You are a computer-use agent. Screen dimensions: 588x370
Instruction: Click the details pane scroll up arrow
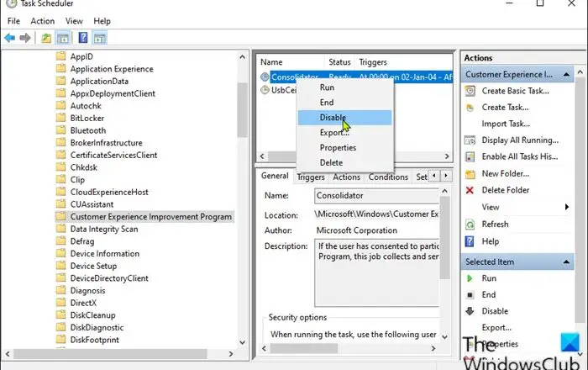pyautogui.click(x=444, y=192)
